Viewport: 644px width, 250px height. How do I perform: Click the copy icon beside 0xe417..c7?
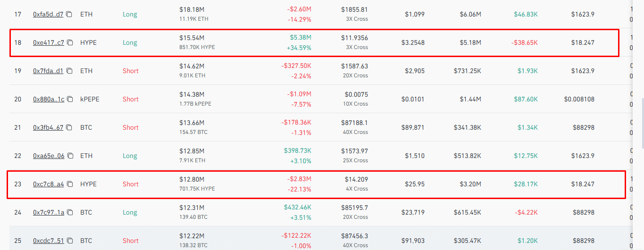(70, 43)
